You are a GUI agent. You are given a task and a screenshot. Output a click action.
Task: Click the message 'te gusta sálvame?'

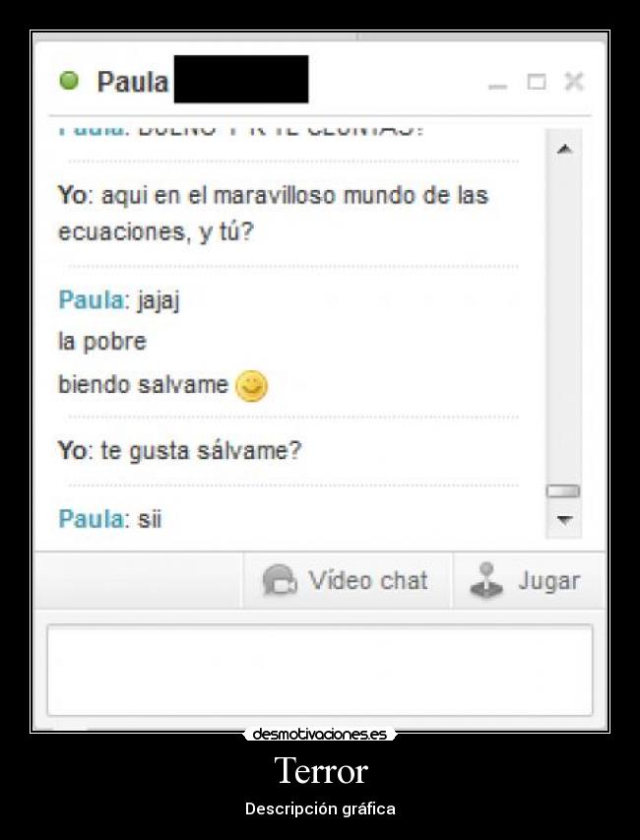[x=202, y=451]
